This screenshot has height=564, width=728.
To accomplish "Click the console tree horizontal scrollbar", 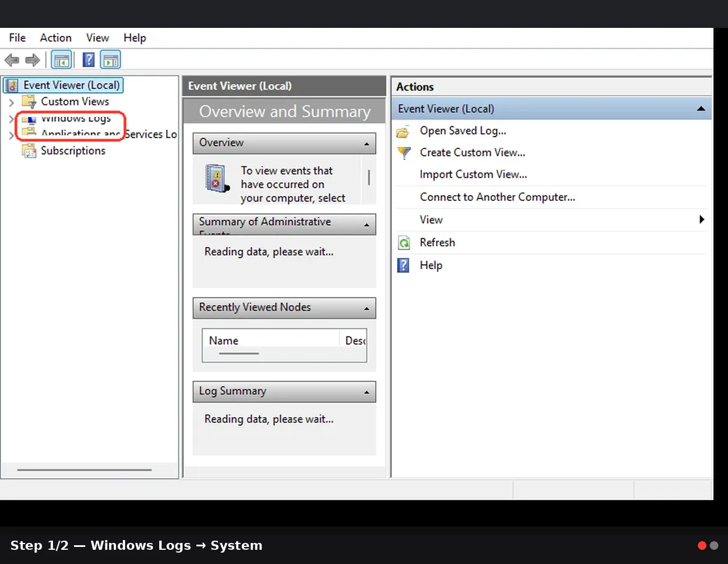I will (84, 470).
